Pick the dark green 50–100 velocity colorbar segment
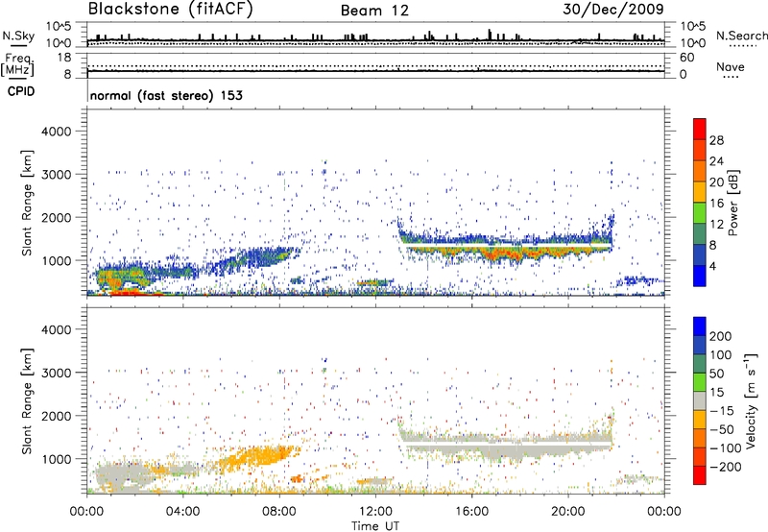This screenshot has width=768, height=532. click(700, 364)
